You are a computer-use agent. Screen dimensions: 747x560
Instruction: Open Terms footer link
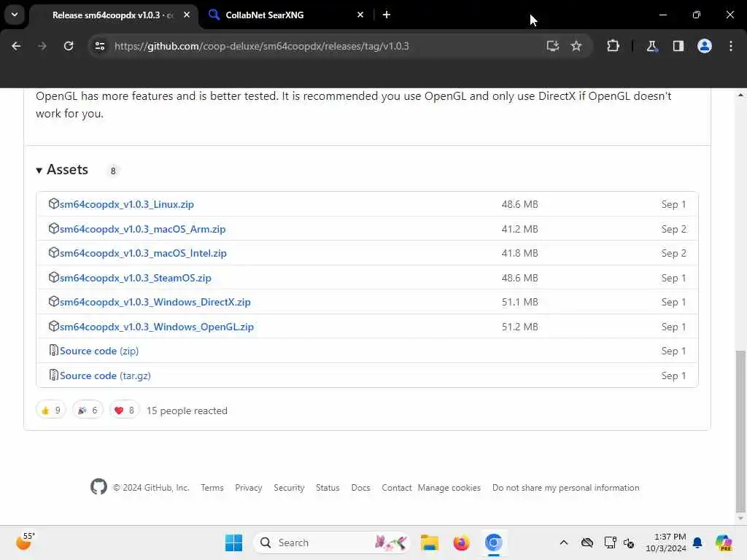[212, 488]
